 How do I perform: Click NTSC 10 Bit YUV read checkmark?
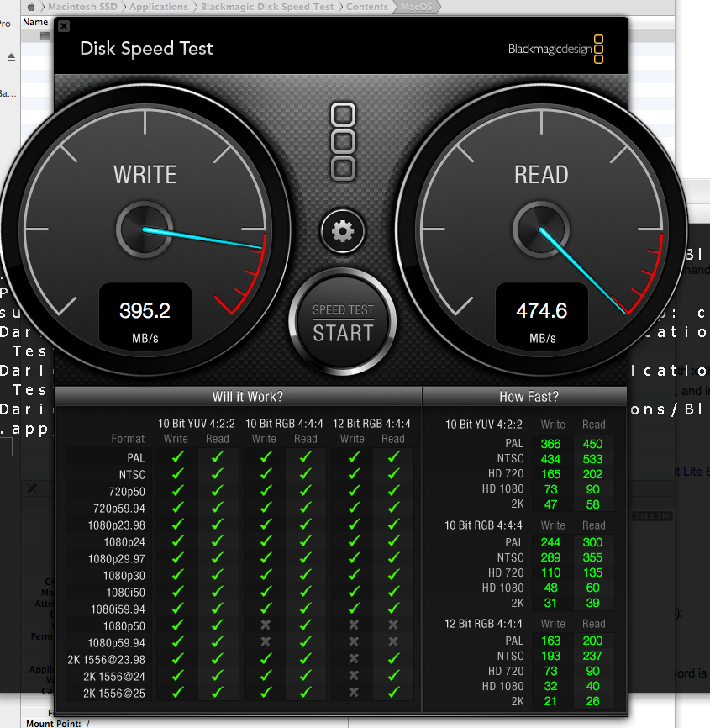coord(217,474)
